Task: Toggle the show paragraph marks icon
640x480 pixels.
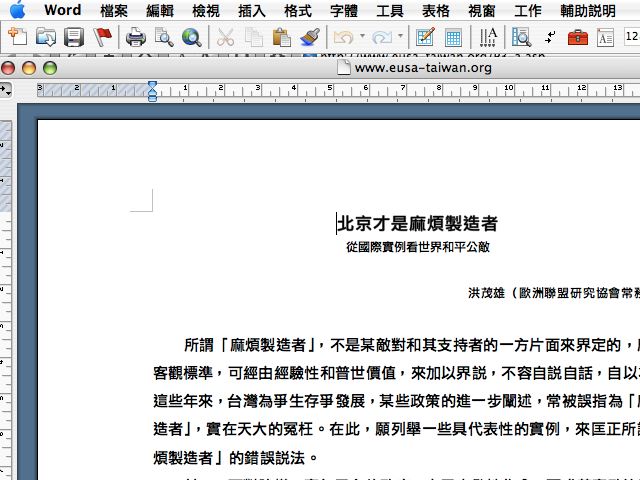Action: point(550,37)
